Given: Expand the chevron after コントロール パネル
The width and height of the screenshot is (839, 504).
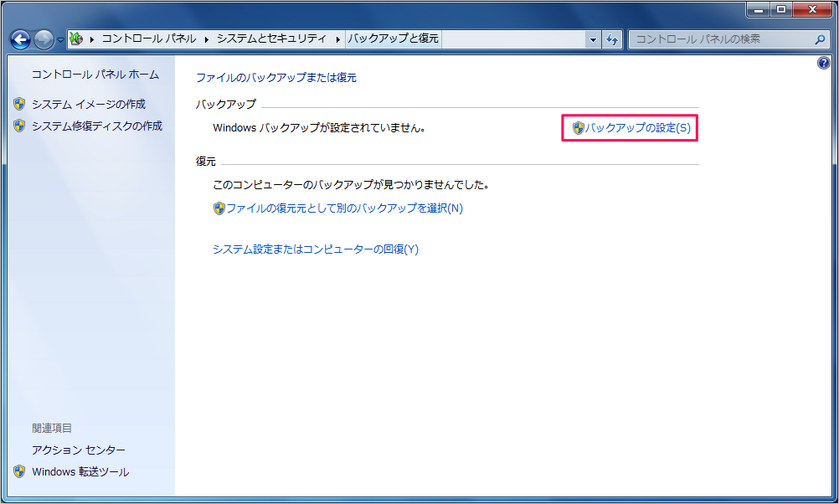Looking at the screenshot, I should click(x=207, y=39).
